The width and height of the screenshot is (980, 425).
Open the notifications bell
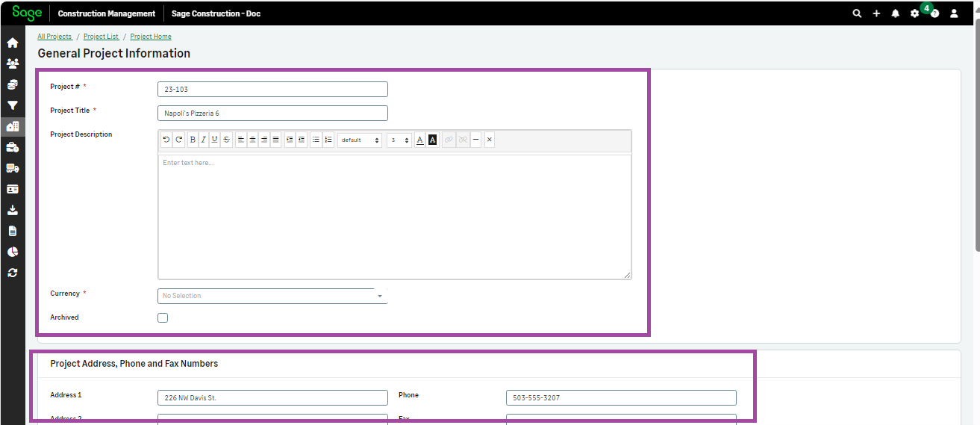tap(896, 13)
